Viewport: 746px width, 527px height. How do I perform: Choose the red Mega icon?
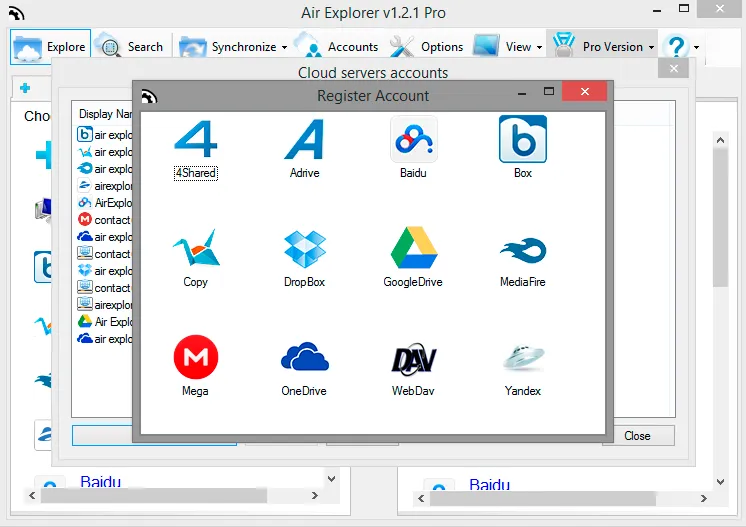pyautogui.click(x=196, y=357)
